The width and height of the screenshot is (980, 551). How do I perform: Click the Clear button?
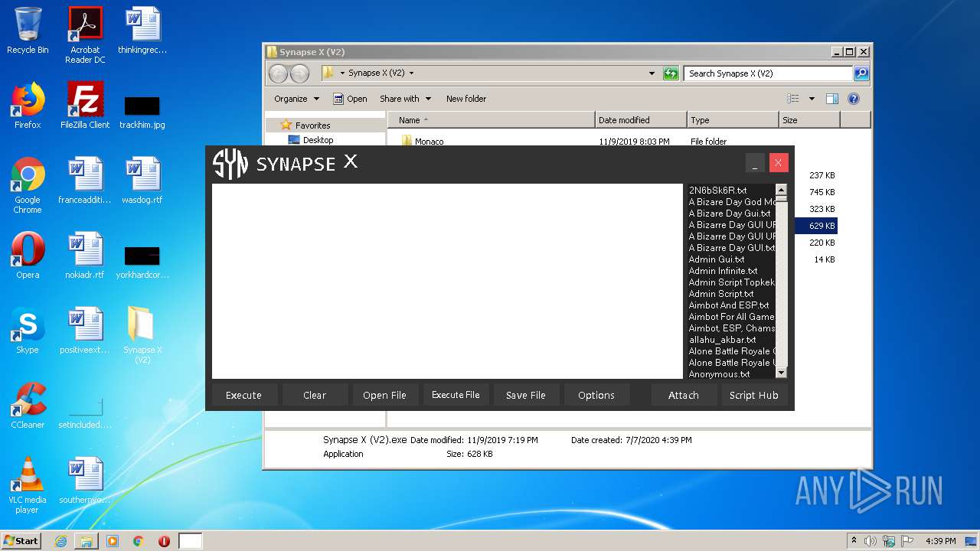pyautogui.click(x=315, y=395)
